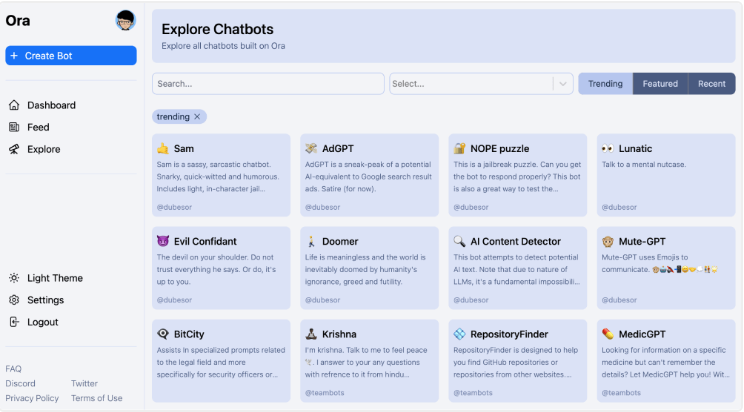Open the Mute-GPT card title

coord(642,241)
